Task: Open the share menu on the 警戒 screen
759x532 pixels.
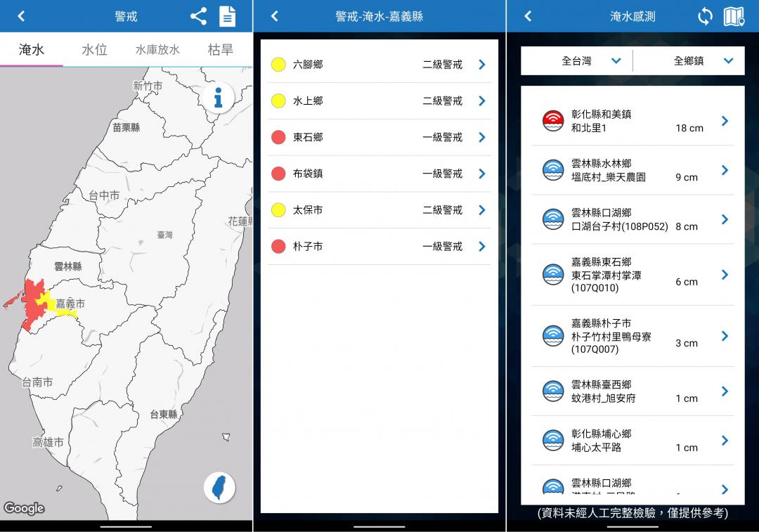Action: pyautogui.click(x=199, y=15)
